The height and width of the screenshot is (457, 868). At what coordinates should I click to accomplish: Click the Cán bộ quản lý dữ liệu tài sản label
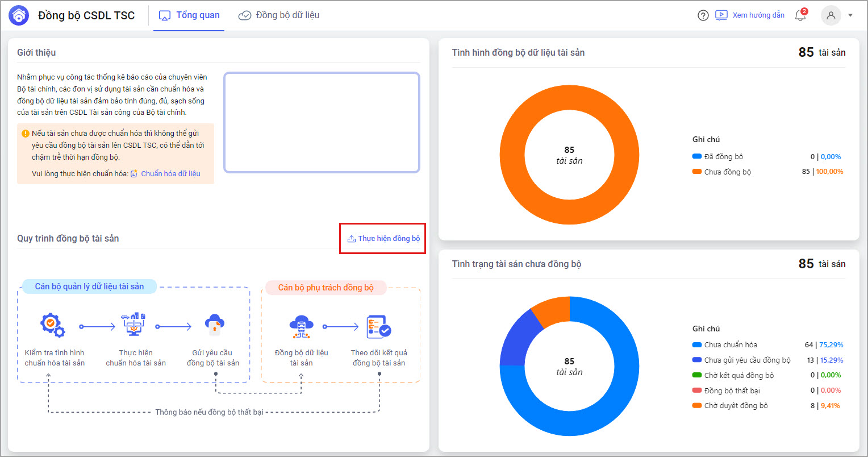click(89, 286)
